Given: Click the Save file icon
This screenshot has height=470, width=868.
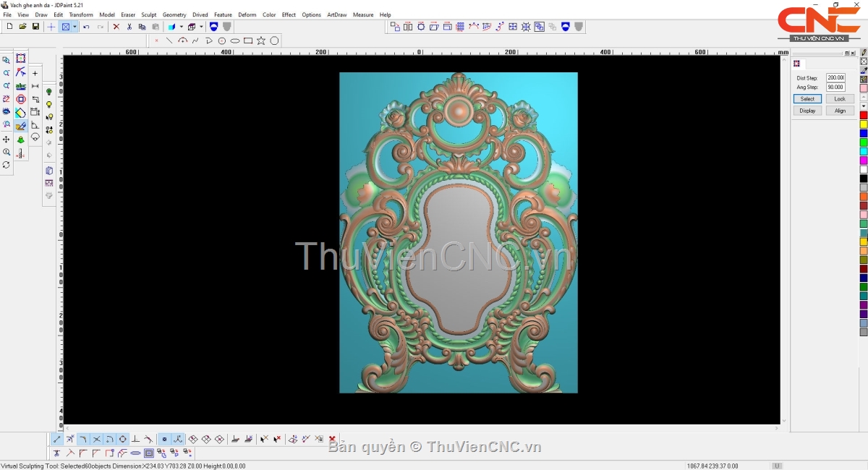Looking at the screenshot, I should pyautogui.click(x=35, y=27).
